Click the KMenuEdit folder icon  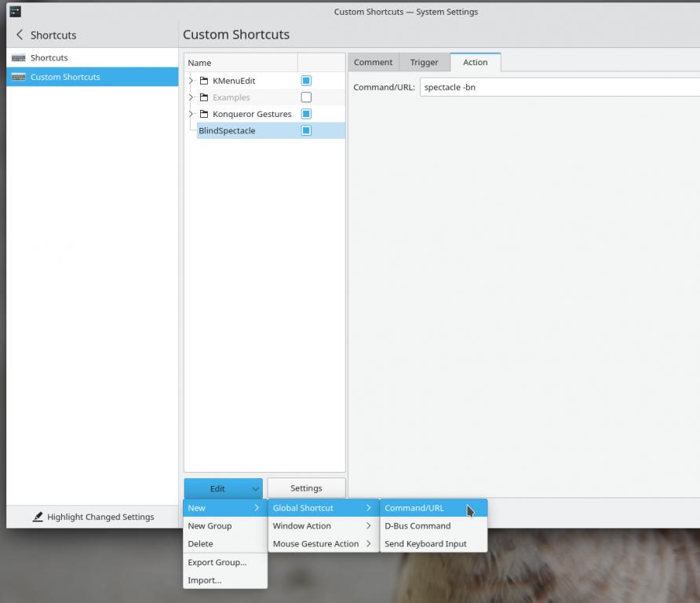pyautogui.click(x=204, y=81)
